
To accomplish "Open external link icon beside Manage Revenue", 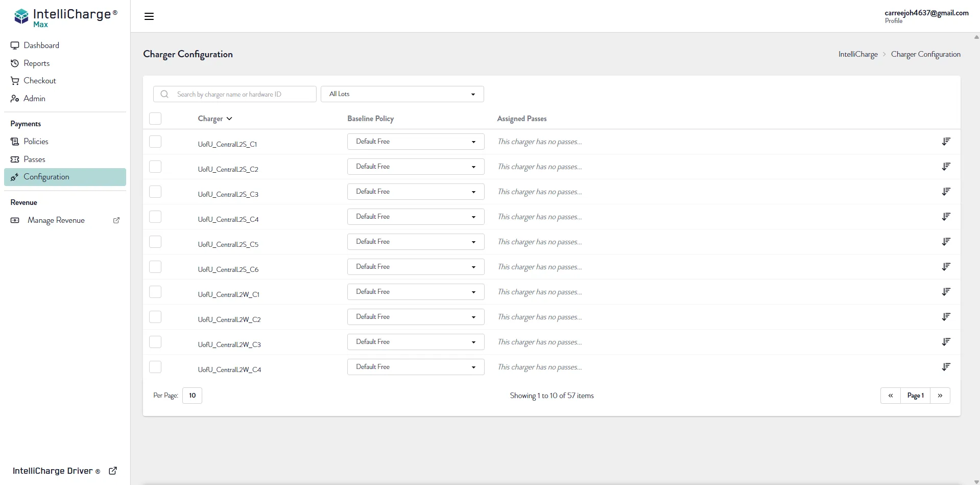I will pos(116,220).
